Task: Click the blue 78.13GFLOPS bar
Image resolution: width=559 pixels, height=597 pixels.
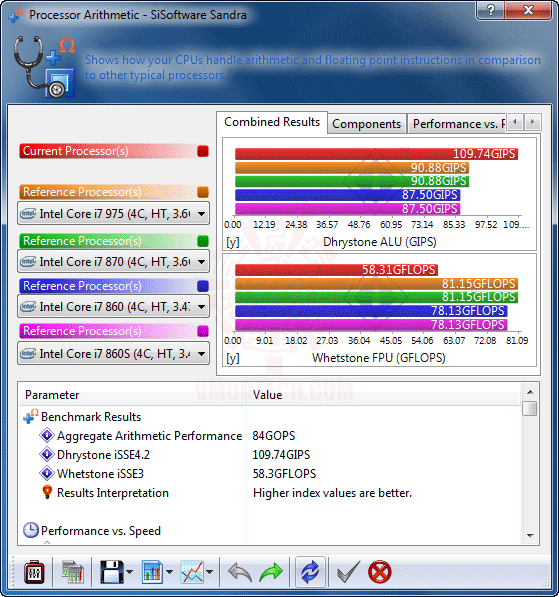Action: (371, 311)
